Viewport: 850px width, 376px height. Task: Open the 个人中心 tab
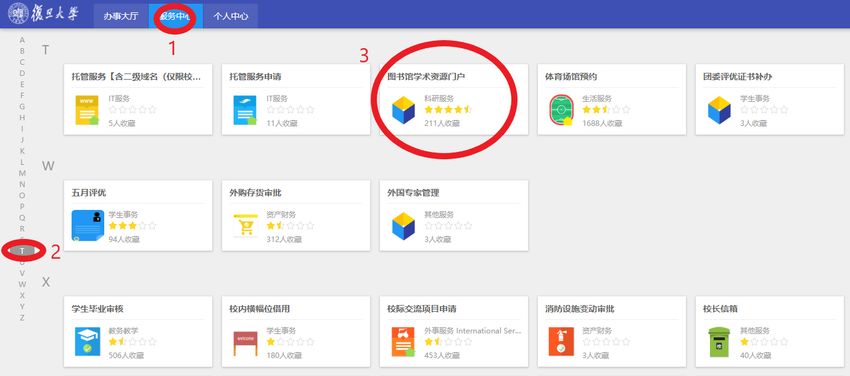point(231,16)
